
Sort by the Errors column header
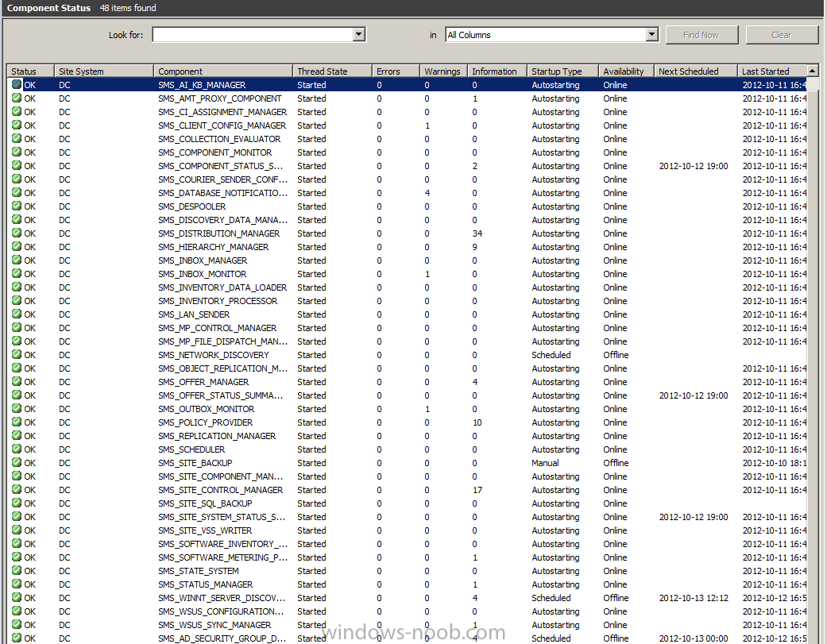click(x=396, y=71)
